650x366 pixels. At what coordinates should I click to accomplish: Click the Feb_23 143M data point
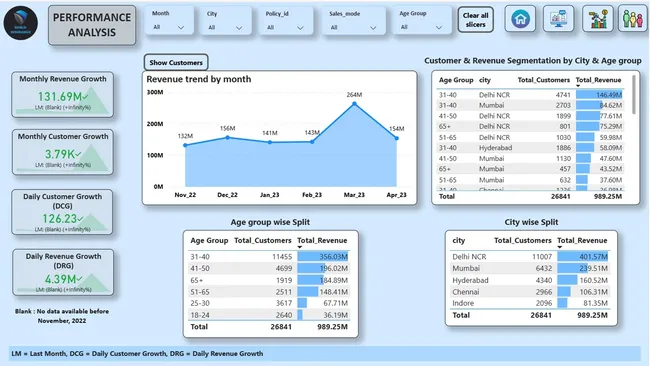pos(312,142)
